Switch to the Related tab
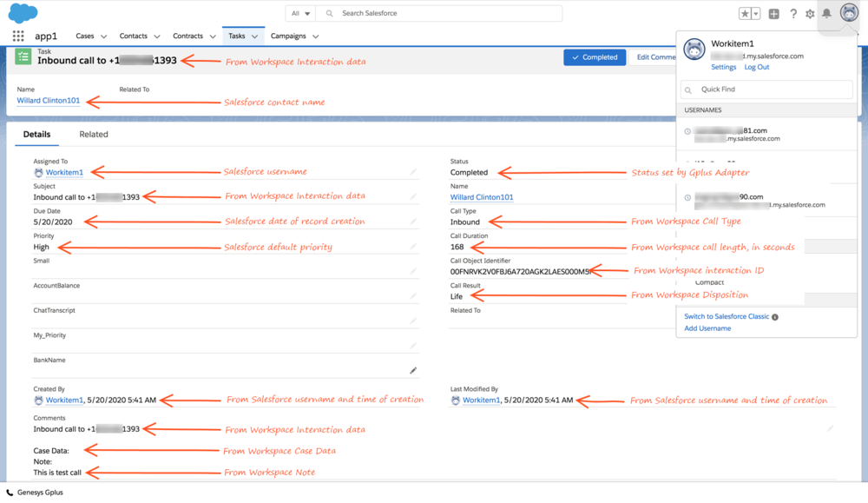The width and height of the screenshot is (868, 503). pyautogui.click(x=93, y=134)
